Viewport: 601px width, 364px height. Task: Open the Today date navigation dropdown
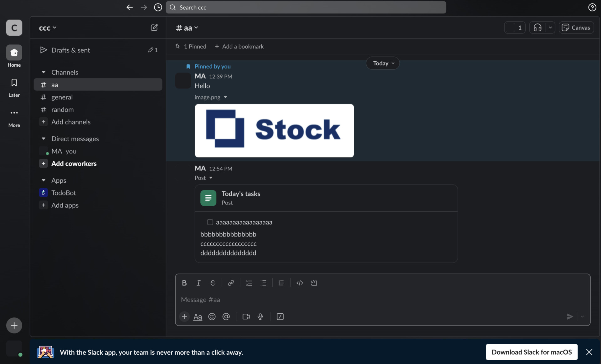(x=383, y=63)
